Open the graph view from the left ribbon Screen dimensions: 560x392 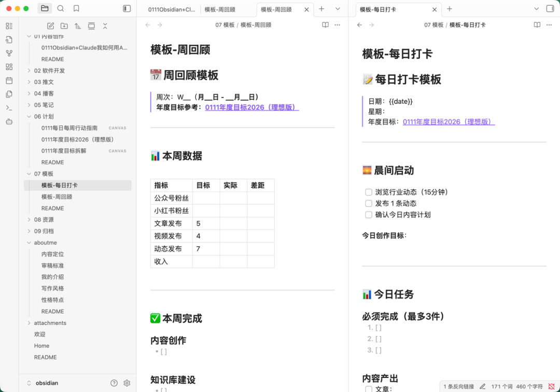click(x=8, y=52)
